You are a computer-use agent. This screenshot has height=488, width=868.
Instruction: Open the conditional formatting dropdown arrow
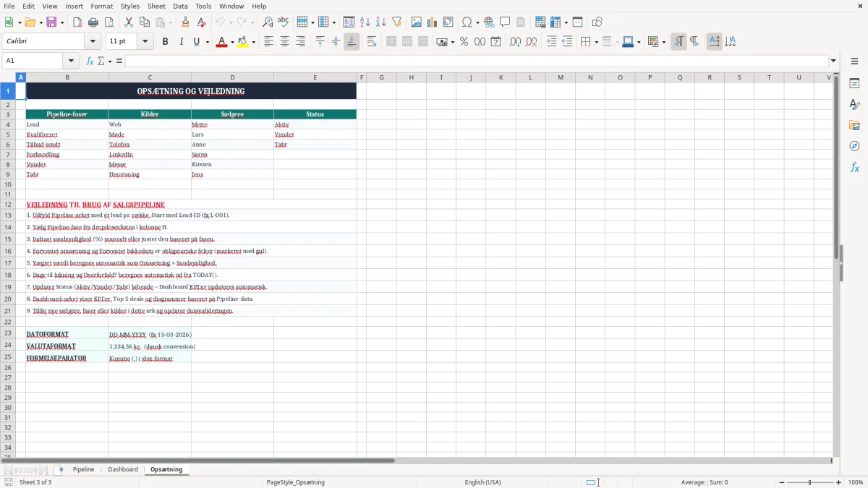pos(663,42)
